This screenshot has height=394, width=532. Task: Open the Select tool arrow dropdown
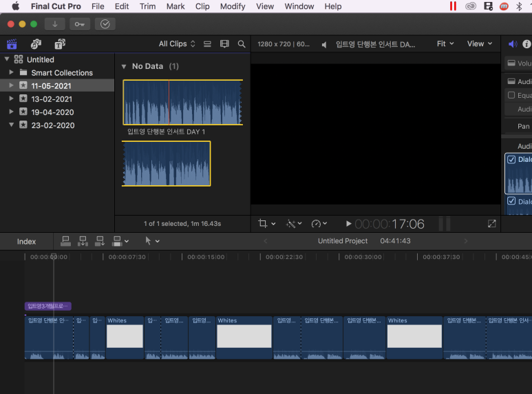[x=152, y=241]
